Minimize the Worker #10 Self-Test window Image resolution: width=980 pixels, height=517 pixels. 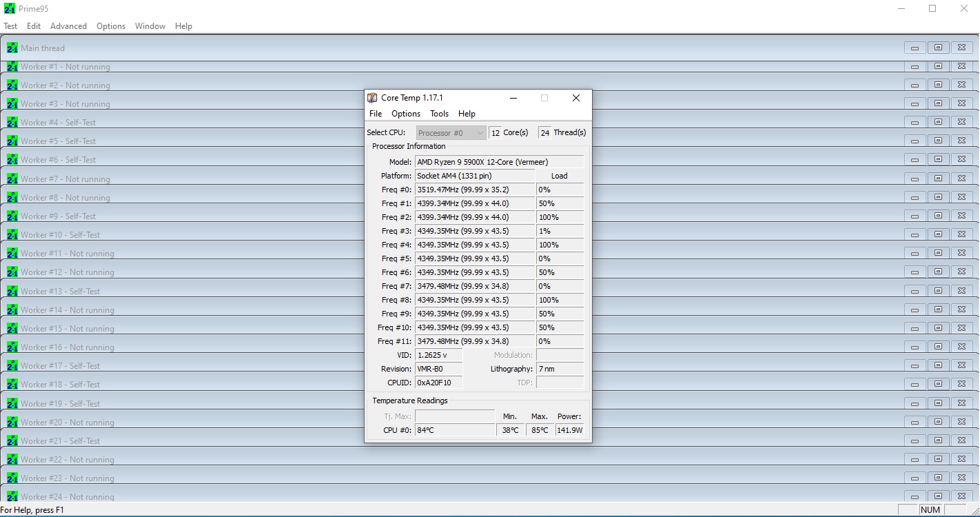point(915,234)
